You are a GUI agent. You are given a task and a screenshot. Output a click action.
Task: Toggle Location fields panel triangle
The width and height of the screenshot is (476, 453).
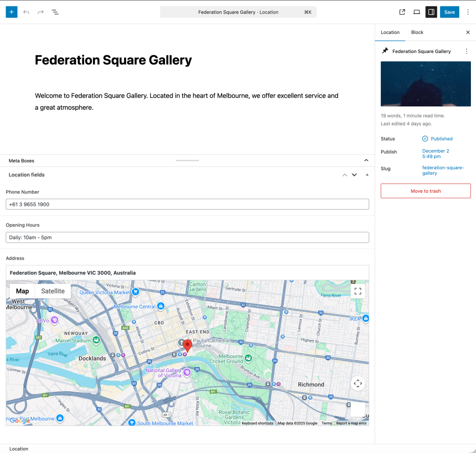tap(367, 175)
